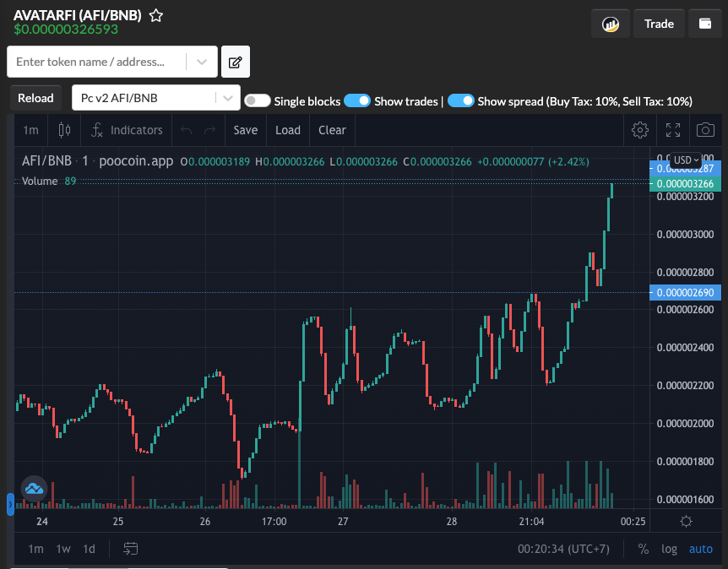
Task: Select 1m date range at bottom
Action: pos(35,549)
